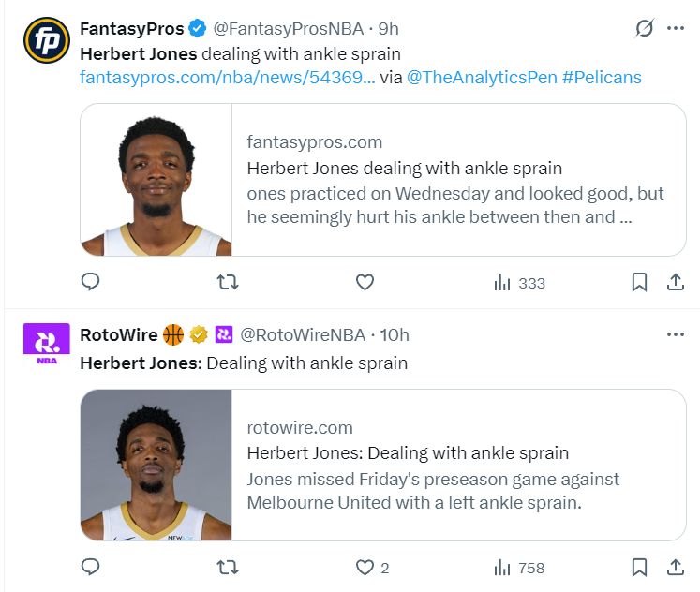Image resolution: width=700 pixels, height=592 pixels.
Task: Share the RotoWire tweet
Action: coord(675,567)
